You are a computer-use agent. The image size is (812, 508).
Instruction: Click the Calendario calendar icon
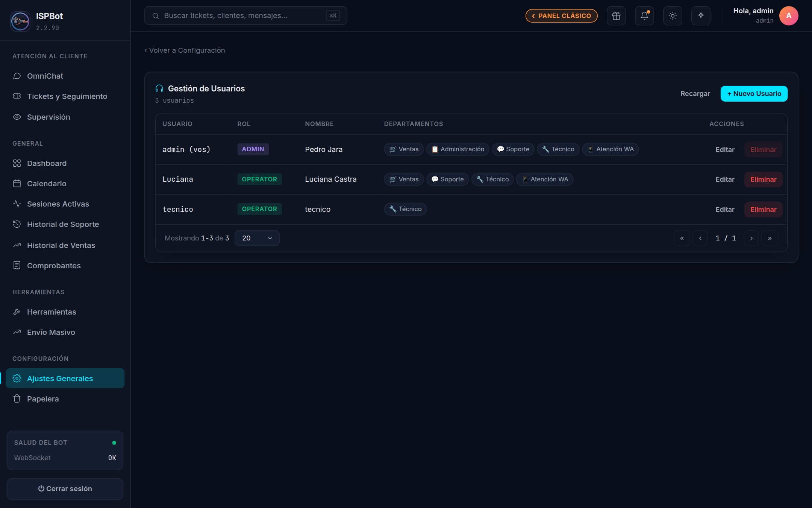17,184
